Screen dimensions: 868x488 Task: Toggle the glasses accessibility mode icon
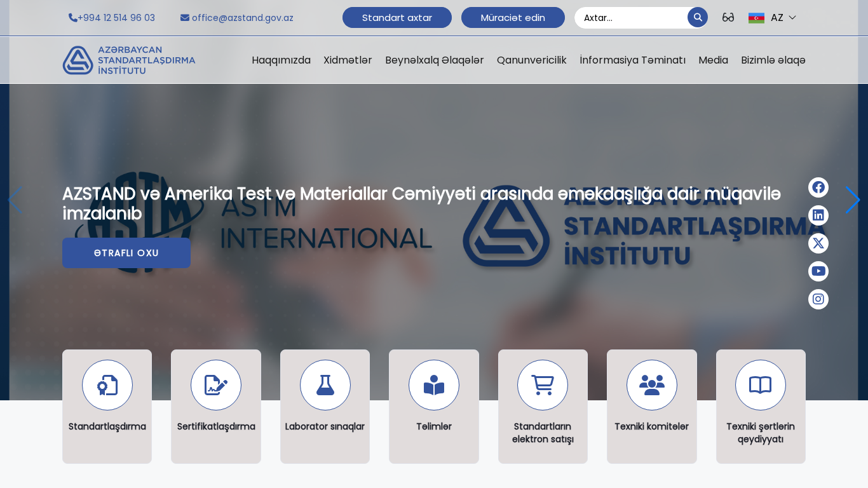click(728, 18)
